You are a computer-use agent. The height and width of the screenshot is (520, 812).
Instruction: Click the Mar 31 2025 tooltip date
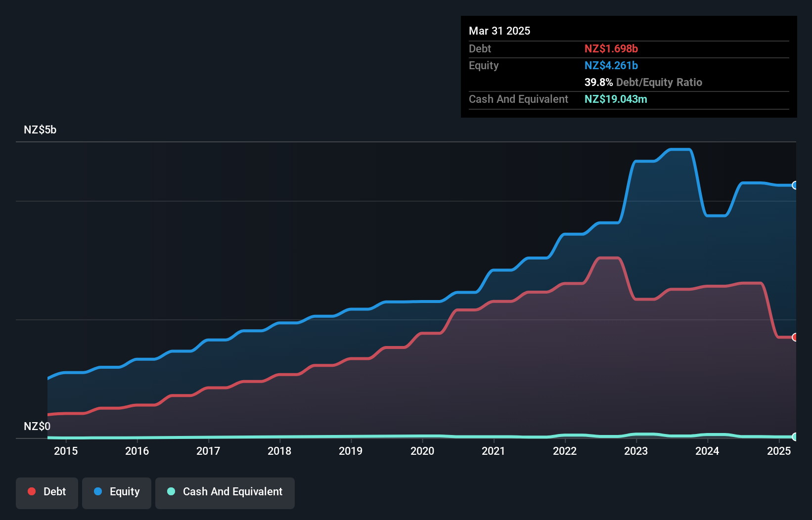tap(499, 31)
